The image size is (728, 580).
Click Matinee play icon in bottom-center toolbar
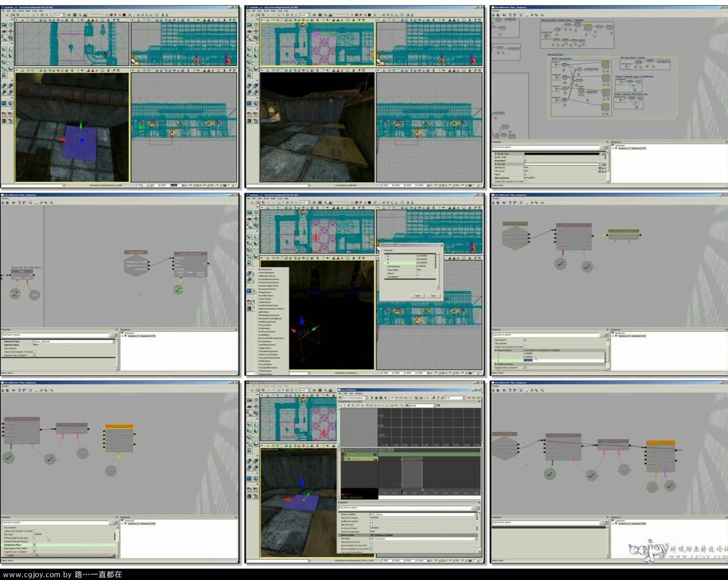[372, 397]
